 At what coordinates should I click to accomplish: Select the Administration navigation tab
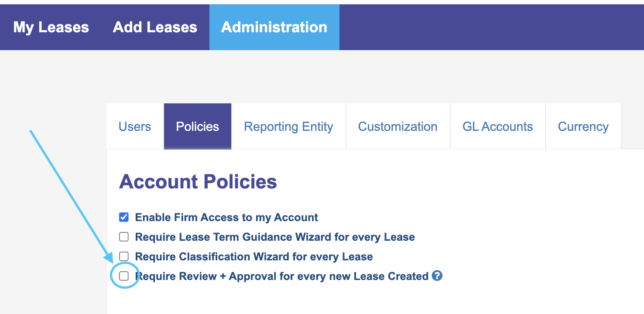274,27
